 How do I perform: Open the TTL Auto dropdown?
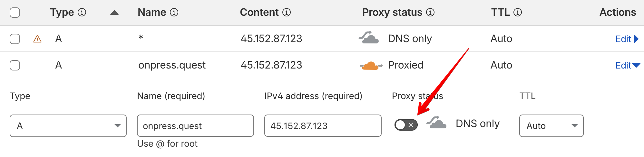click(551, 126)
